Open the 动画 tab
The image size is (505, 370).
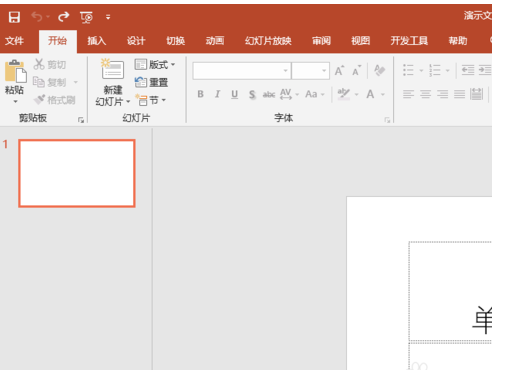point(215,41)
